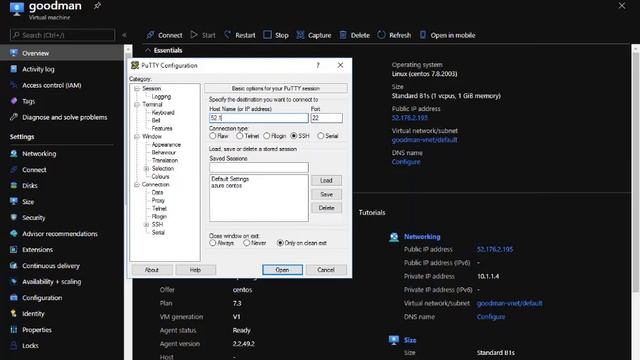The width and height of the screenshot is (640, 360).
Task: Click the Saved Sessions name field
Action: click(x=259, y=167)
